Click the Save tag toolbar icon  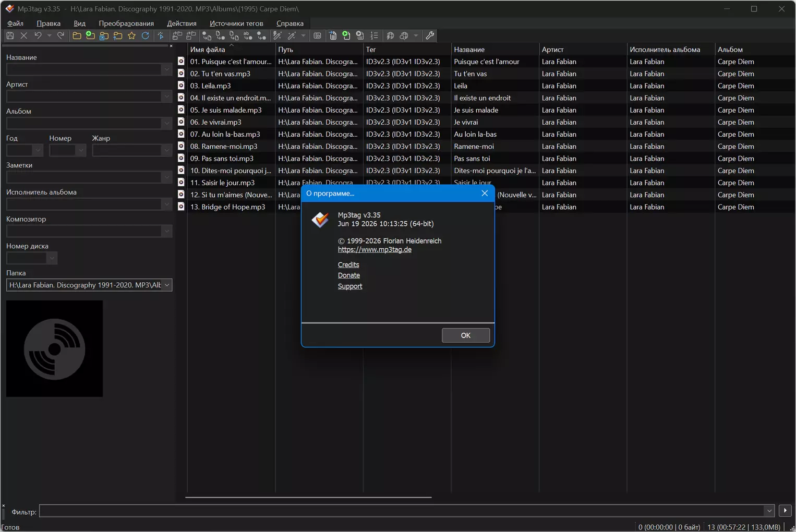tap(10, 35)
